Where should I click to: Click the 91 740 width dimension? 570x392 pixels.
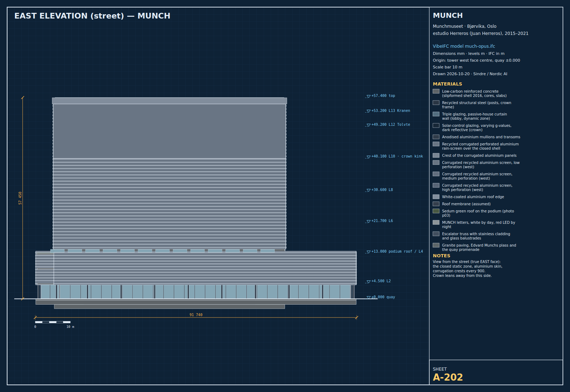point(196,315)
